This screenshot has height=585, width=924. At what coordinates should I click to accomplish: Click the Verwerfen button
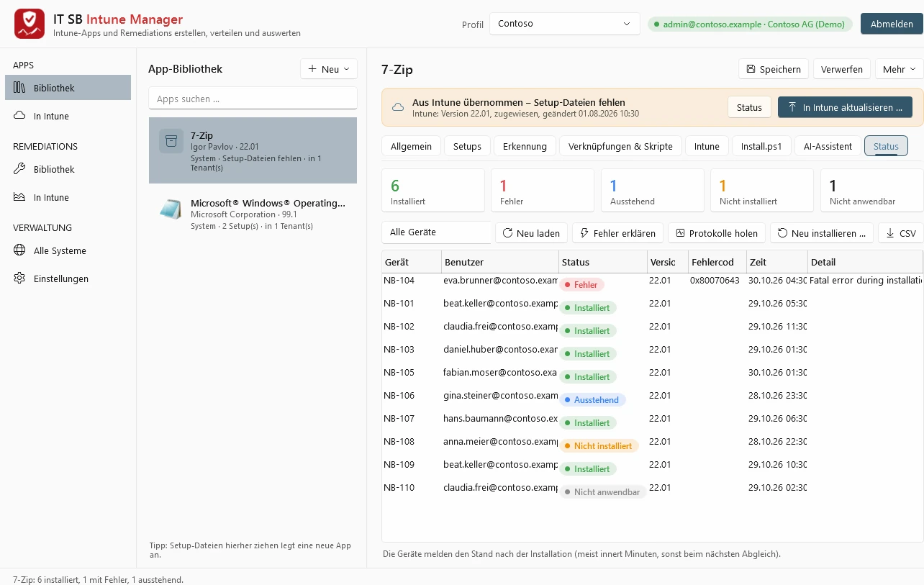[842, 69]
